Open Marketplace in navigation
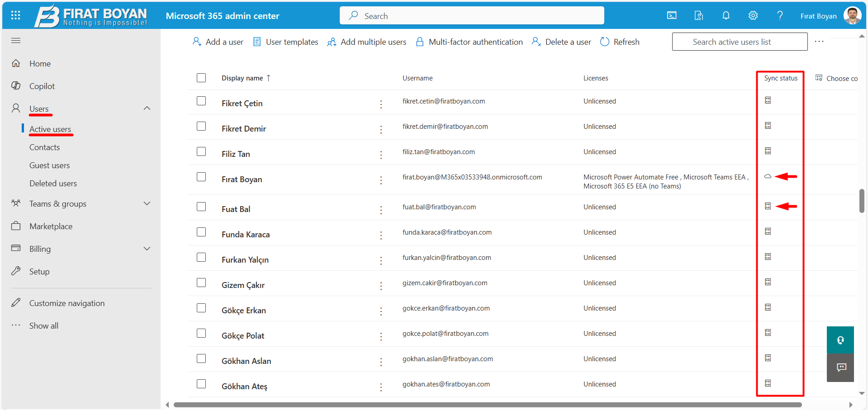This screenshot has height=410, width=868. click(51, 226)
